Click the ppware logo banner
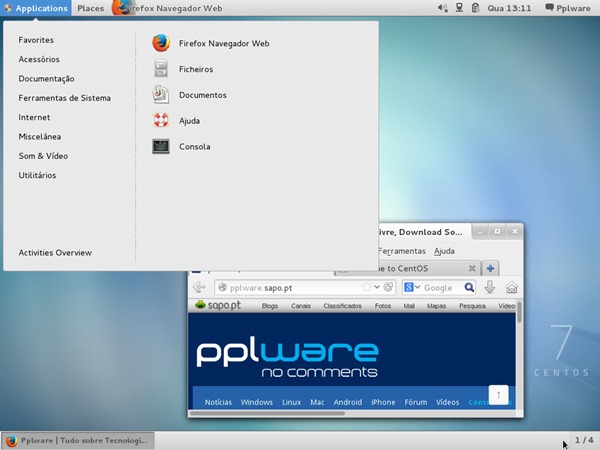Screen dimensions: 600x450 287,359
